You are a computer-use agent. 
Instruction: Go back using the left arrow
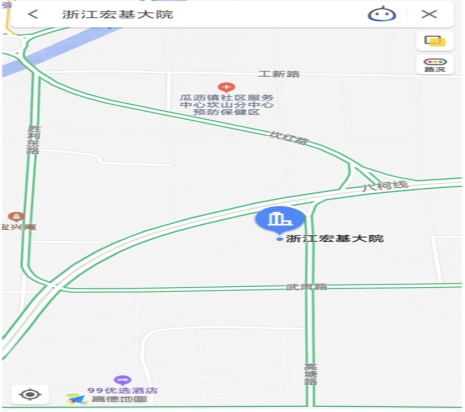point(33,14)
